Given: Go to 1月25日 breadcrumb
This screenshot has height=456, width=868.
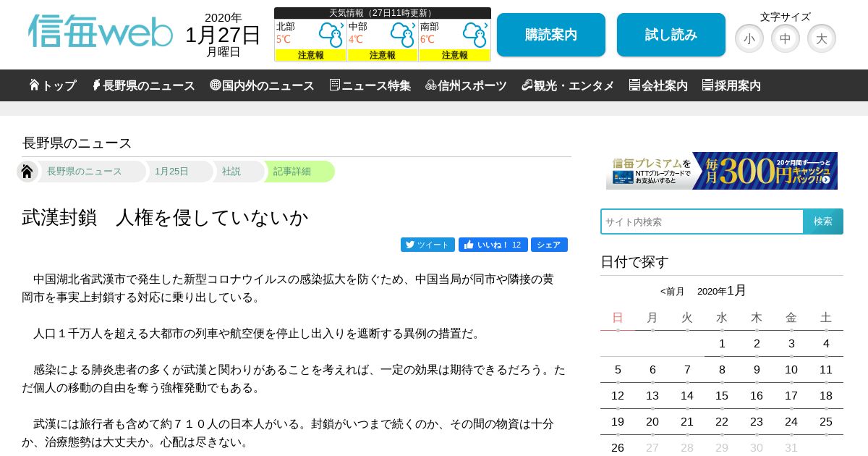Looking at the screenshot, I should [171, 172].
